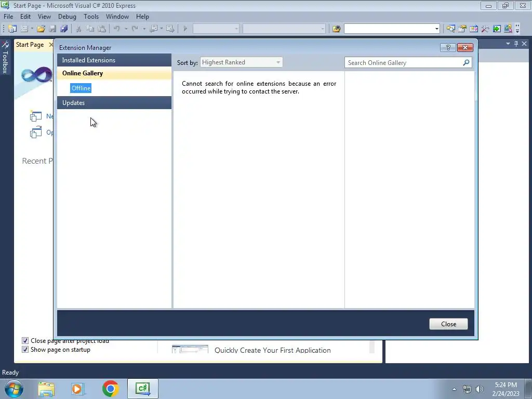This screenshot has width=532, height=399.
Task: Open the Sort by Highest Ranked dropdown
Action: coord(241,62)
